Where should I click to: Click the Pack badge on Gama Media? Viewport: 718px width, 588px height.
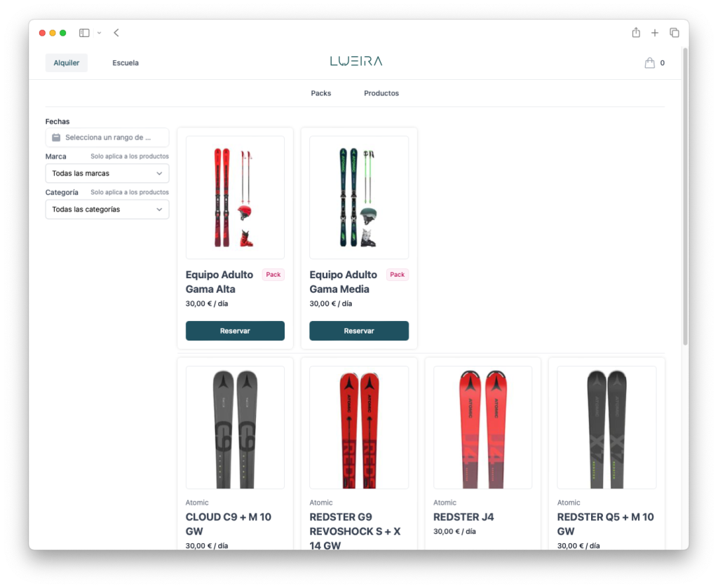coord(397,275)
